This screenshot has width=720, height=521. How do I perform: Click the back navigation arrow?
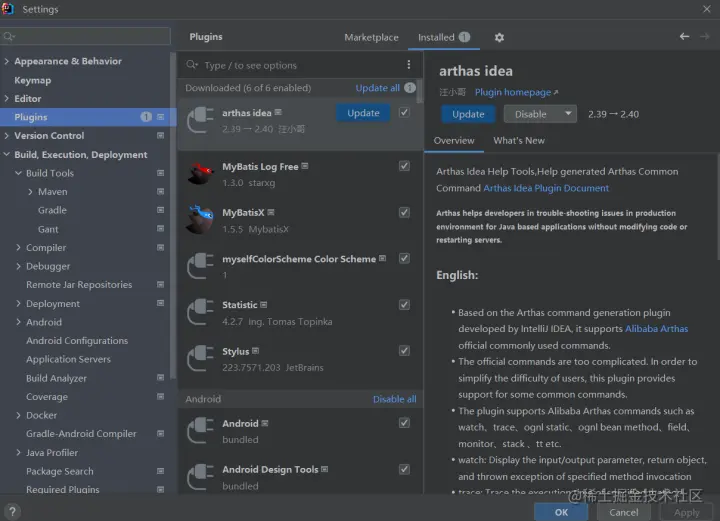tap(684, 36)
